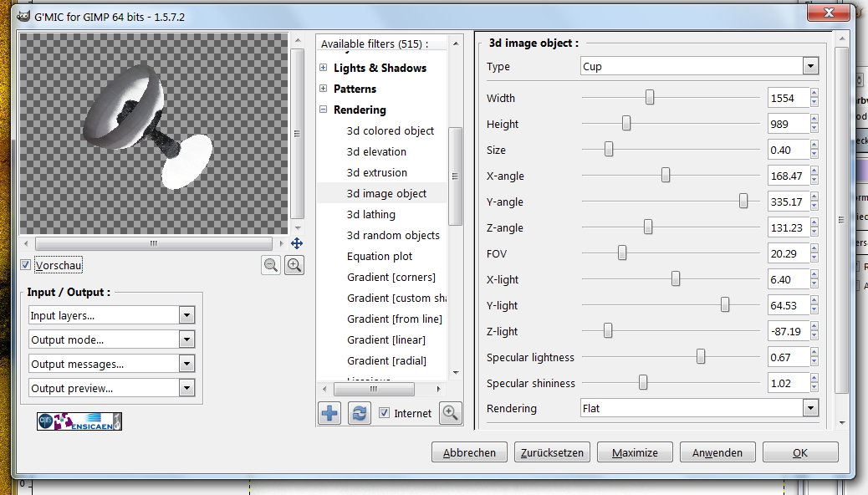
Task: Click the parameters panel vertical scrollbar
Action: [841, 220]
